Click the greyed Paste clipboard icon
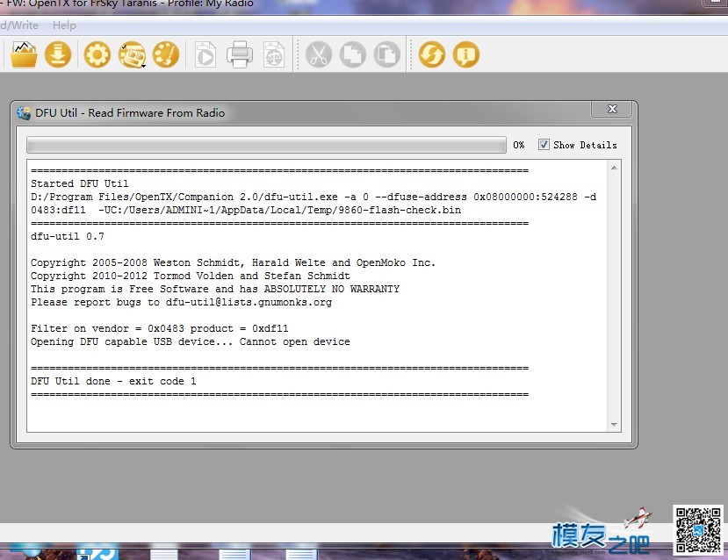728x560 pixels. pos(387,54)
